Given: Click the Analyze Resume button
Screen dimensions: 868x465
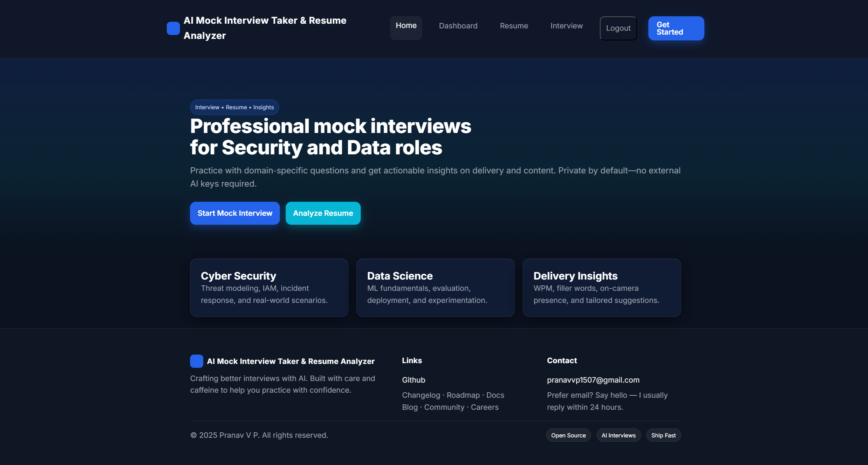Looking at the screenshot, I should point(323,213).
